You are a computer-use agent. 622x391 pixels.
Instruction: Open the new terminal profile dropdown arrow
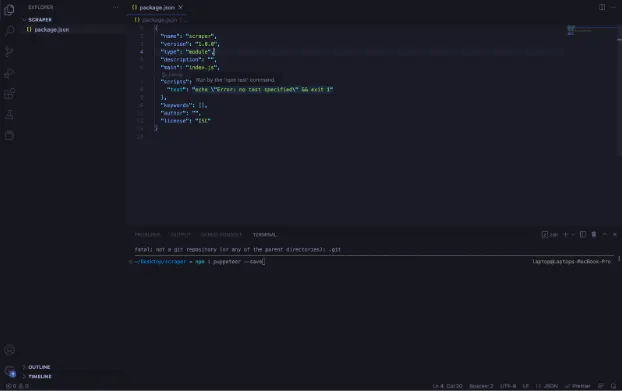(573, 235)
